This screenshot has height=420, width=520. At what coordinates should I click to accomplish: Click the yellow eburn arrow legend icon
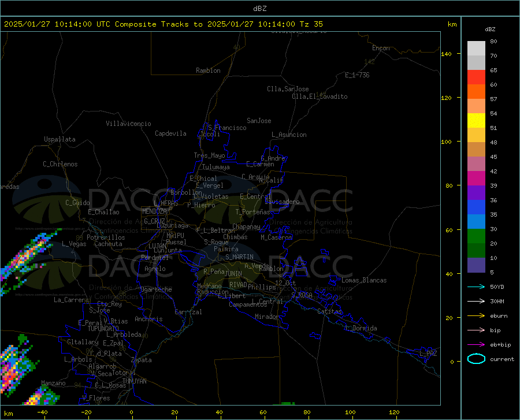tap(476, 316)
